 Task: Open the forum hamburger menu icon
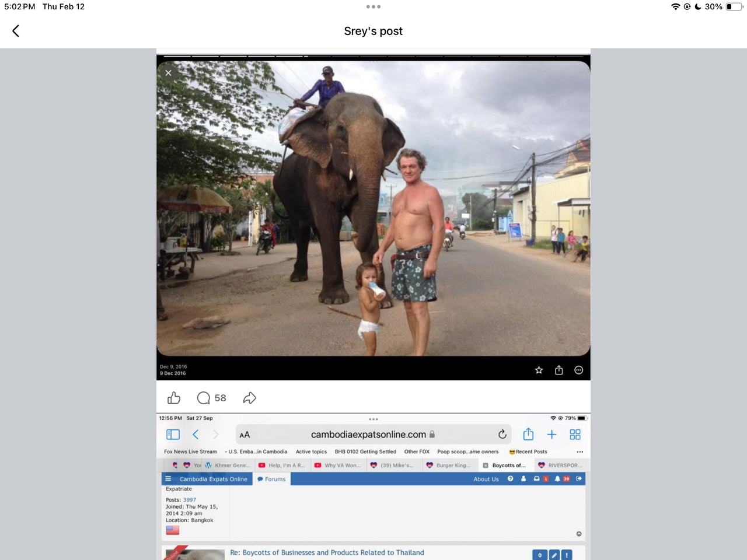coord(168,479)
